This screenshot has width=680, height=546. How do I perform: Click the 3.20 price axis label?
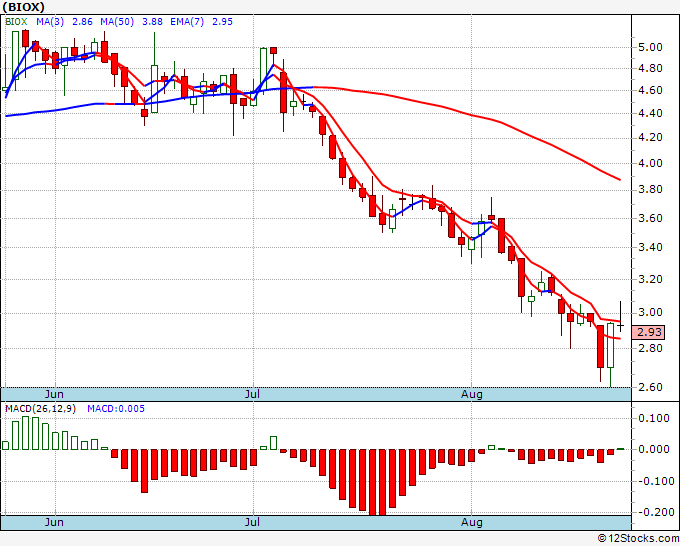click(650, 279)
